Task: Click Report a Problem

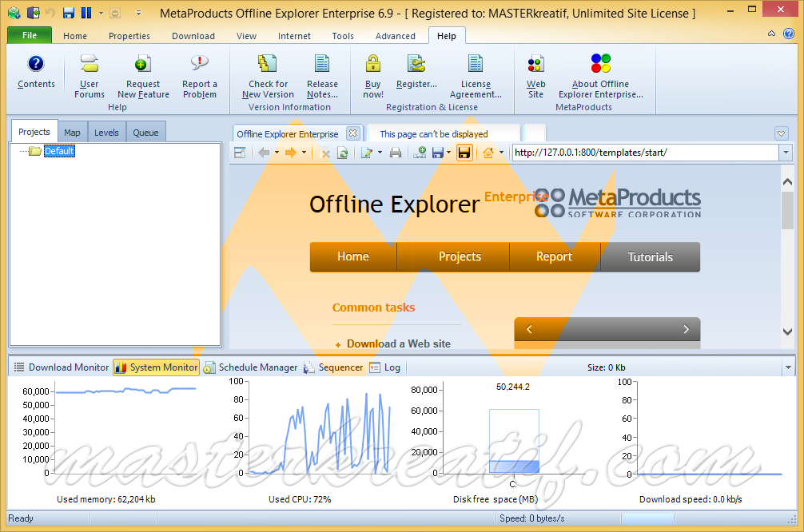Action: 200,76
